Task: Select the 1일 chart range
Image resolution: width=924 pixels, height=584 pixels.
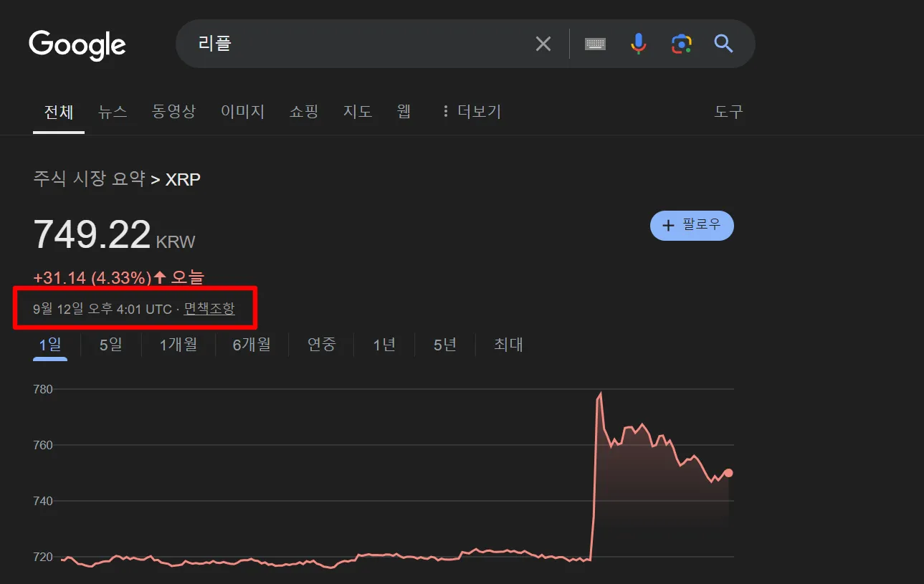Action: 50,345
